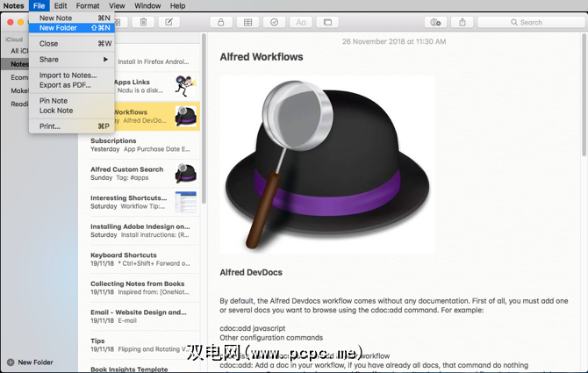Insert a table using the table icon
This screenshot has height=373, width=588.
[247, 22]
